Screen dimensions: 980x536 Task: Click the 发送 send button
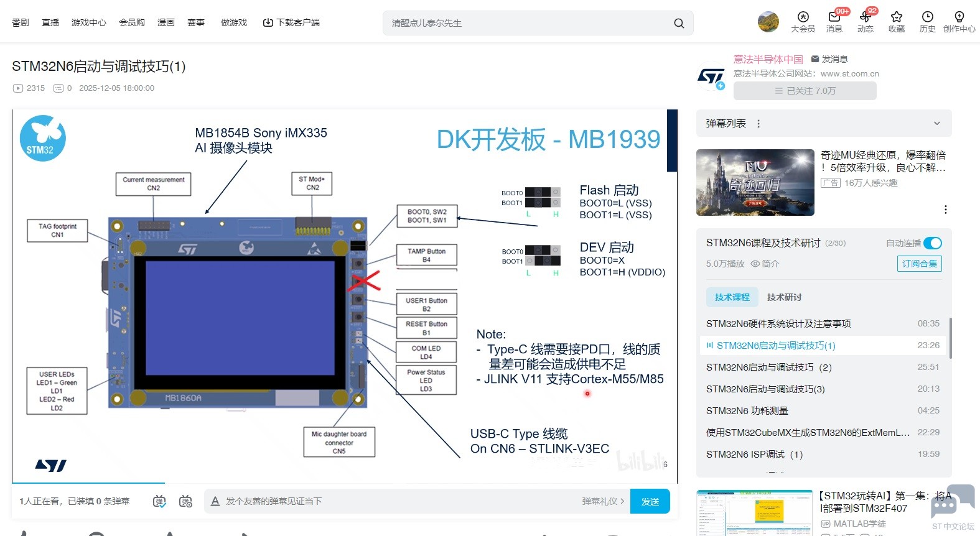[650, 501]
